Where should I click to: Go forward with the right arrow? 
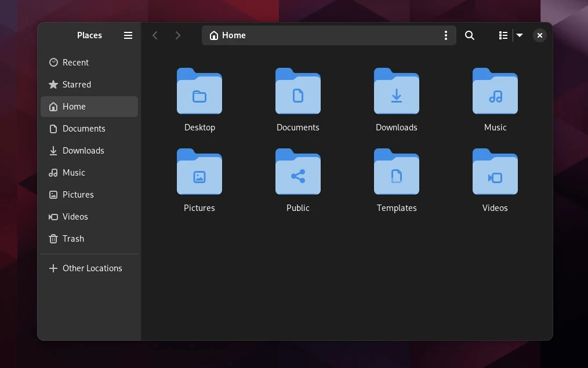tap(178, 35)
